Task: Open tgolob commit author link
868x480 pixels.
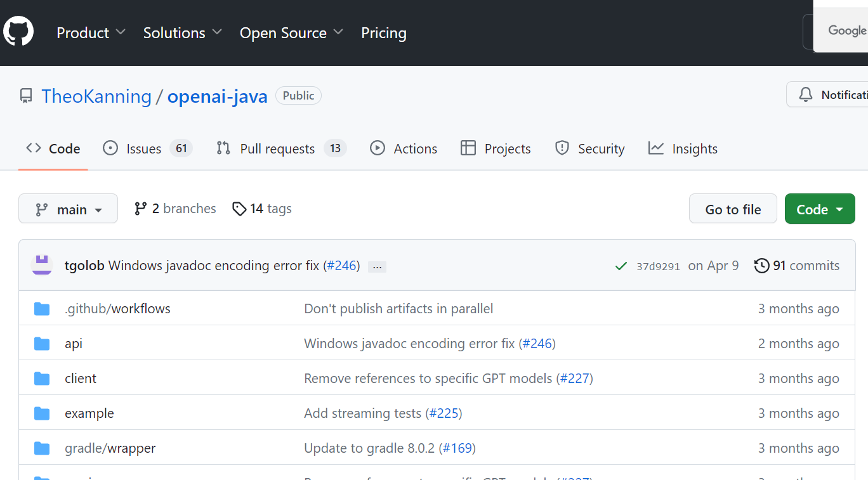Action: click(84, 266)
